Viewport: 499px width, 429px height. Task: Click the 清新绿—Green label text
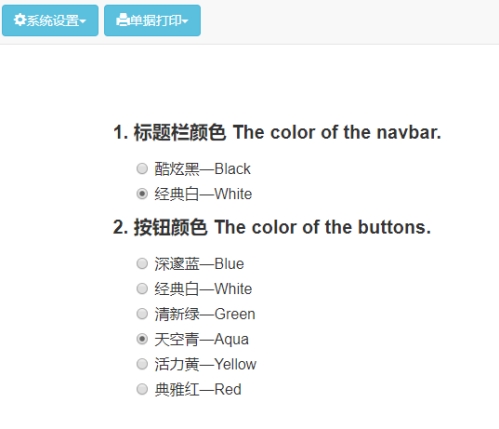[205, 314]
